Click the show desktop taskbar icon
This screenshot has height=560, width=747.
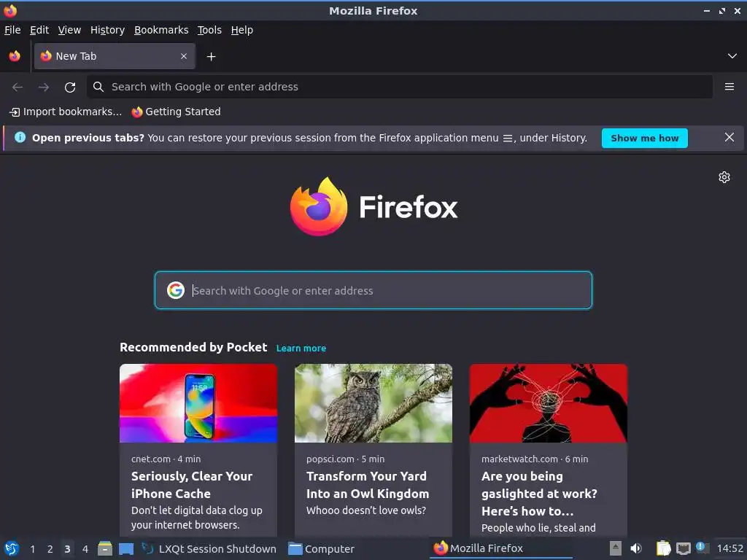coord(125,548)
